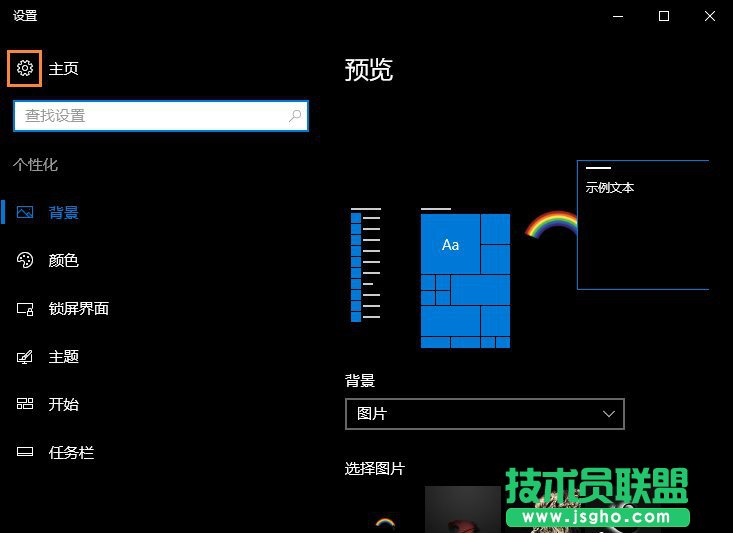Viewport: 733px width, 533px height.
Task: Click the 锁屏界面 lock screen icon
Action: [25, 309]
